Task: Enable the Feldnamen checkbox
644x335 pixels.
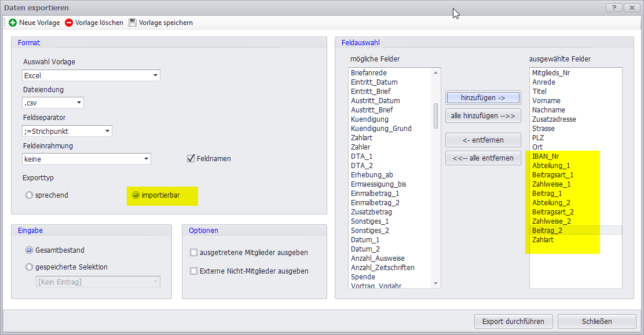Action: 191,158
